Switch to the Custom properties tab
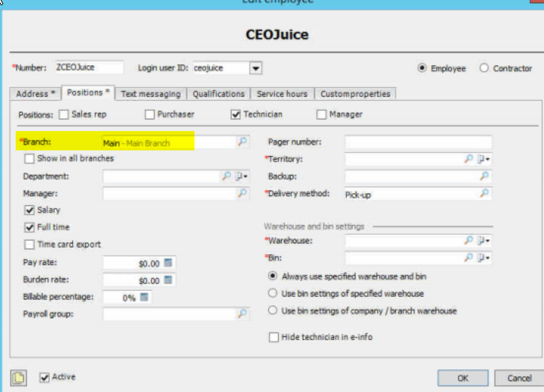544x392 pixels. 355,94
